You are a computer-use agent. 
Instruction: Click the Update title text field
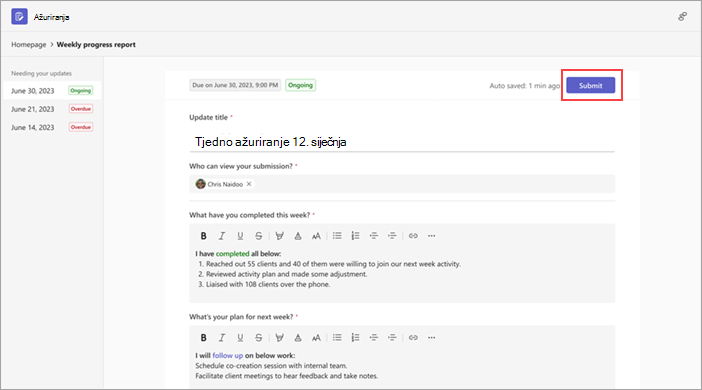coord(402,142)
